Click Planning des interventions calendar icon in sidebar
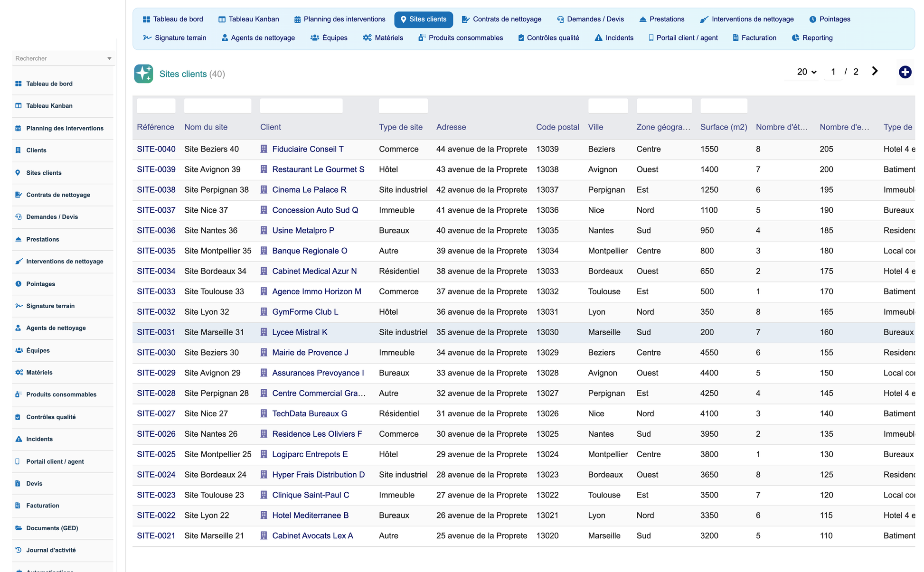Viewport: 924px width, 572px height. coord(19,128)
